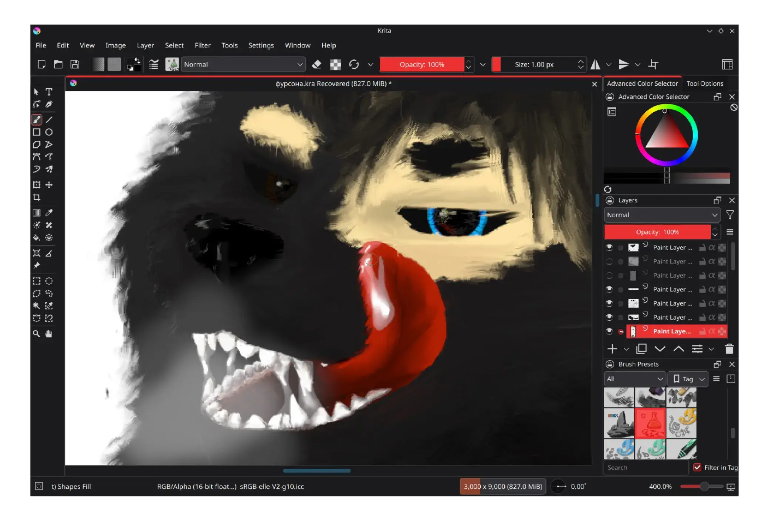Viewport: 769px width, 532px height.
Task: Click horizontal mirror tool icon
Action: (x=595, y=65)
